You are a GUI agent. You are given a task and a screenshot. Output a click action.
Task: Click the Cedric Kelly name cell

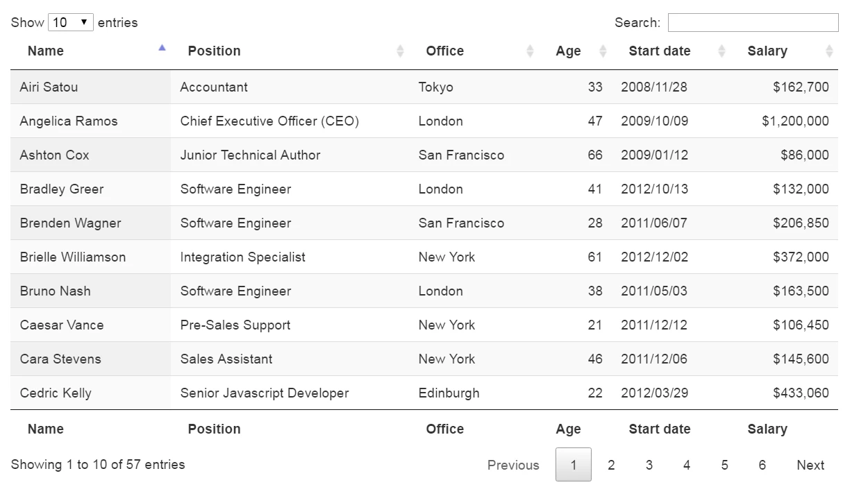click(x=56, y=393)
